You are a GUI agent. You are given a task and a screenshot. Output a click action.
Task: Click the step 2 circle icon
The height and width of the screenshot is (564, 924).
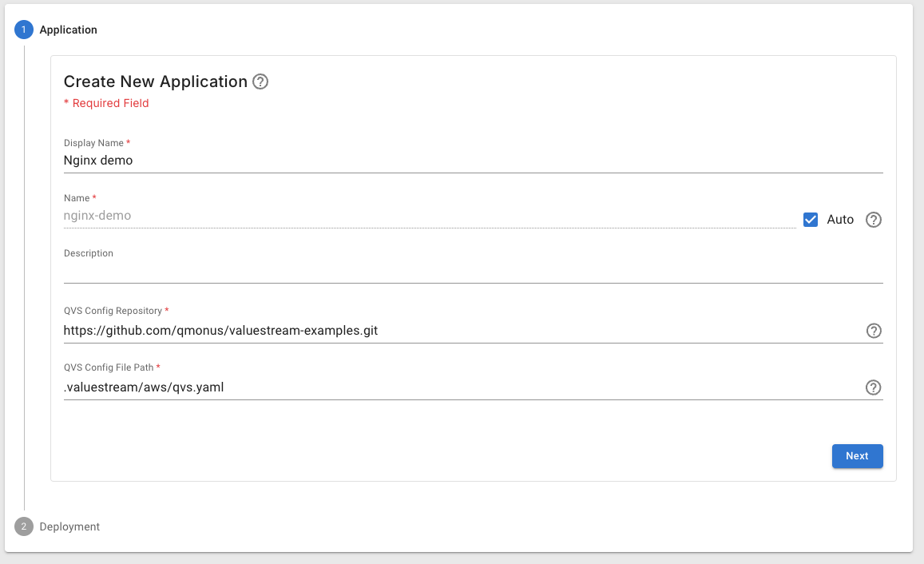coord(24,526)
